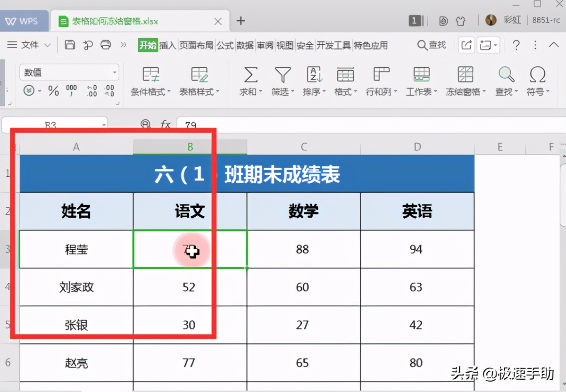Image resolution: width=566 pixels, height=392 pixels.
Task: Click the 冻结窗格 freeze panes icon
Action: (466, 74)
